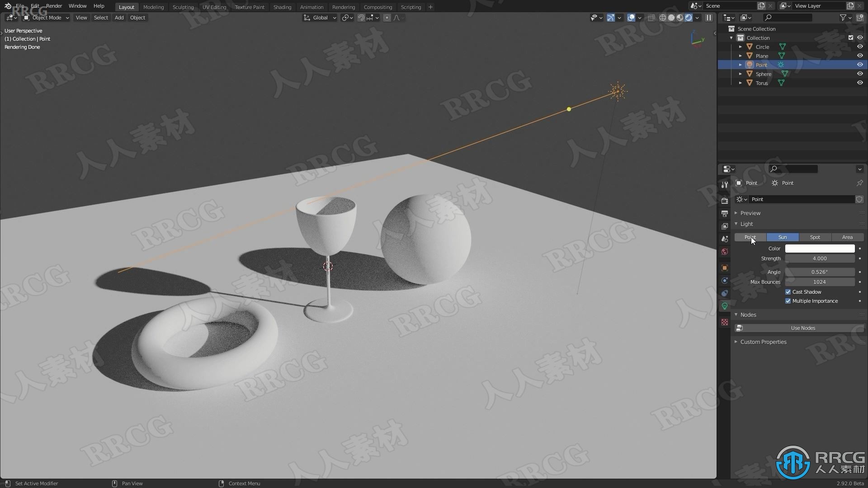This screenshot has width=868, height=488.
Task: Drag the Strength value slider
Action: [x=820, y=258]
